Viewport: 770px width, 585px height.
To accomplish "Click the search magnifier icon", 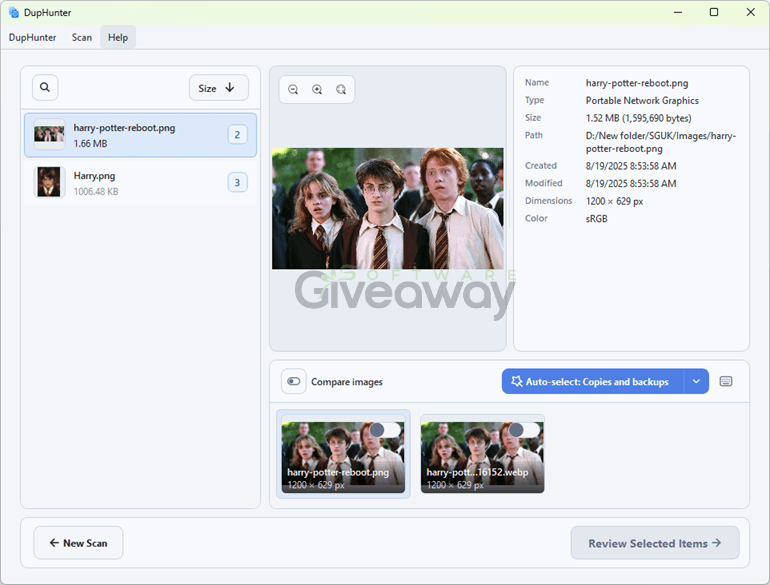I will [45, 87].
